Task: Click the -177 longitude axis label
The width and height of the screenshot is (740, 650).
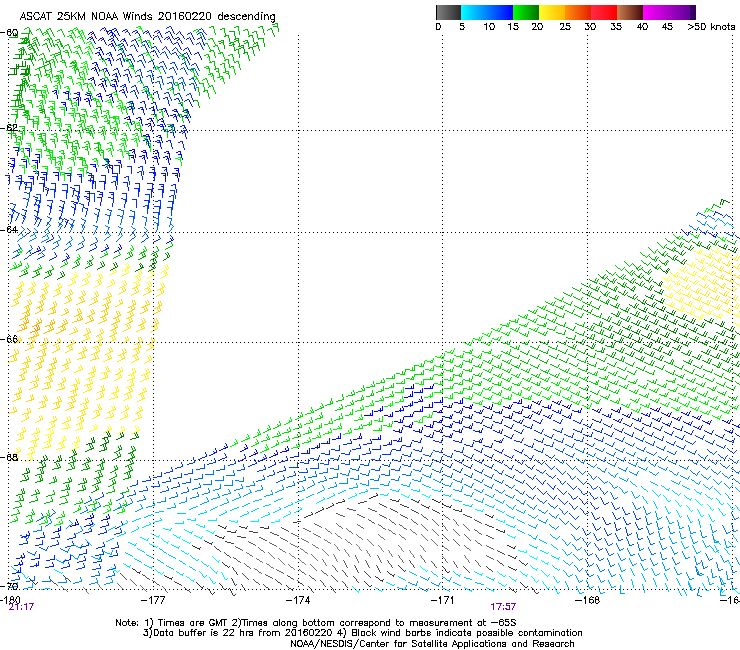Action: pyautogui.click(x=153, y=599)
